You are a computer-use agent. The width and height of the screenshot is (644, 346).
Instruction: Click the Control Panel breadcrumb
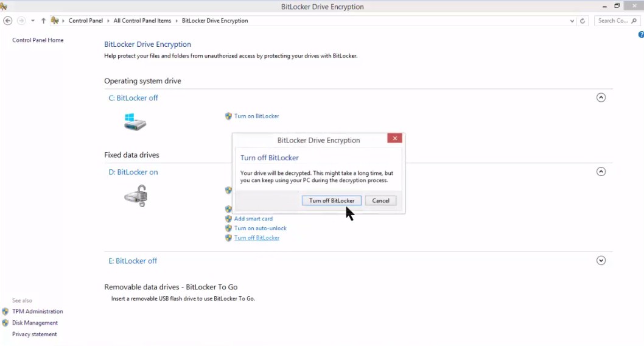click(85, 21)
